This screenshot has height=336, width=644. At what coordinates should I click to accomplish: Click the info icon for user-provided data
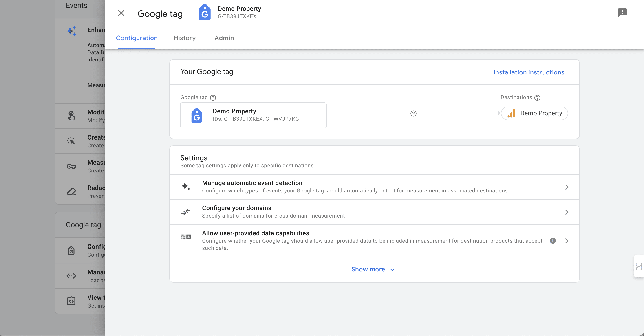point(553,241)
